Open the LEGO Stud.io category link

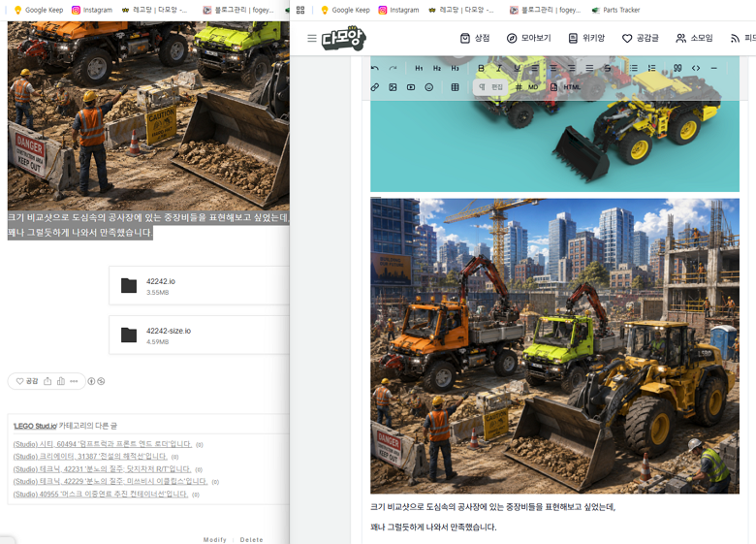[x=35, y=426]
